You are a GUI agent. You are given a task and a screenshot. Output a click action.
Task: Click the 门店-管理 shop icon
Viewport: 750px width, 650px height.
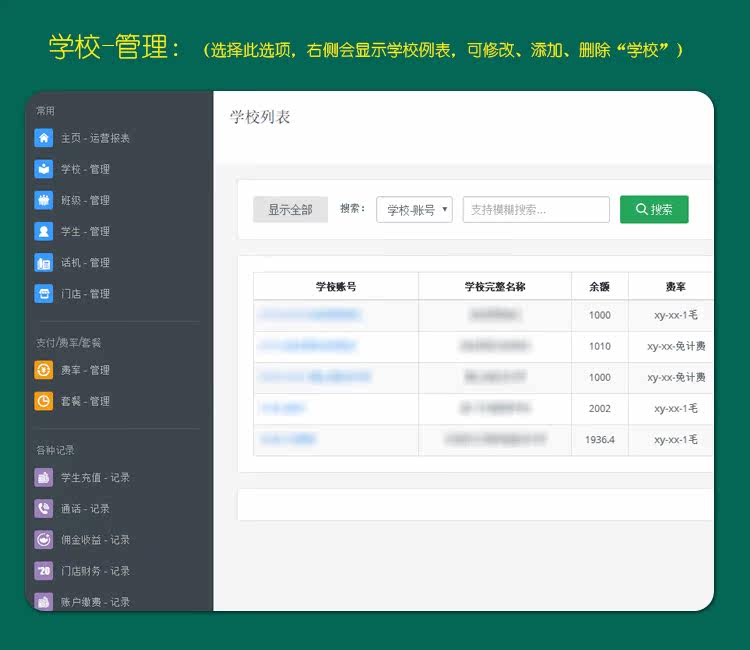click(44, 294)
